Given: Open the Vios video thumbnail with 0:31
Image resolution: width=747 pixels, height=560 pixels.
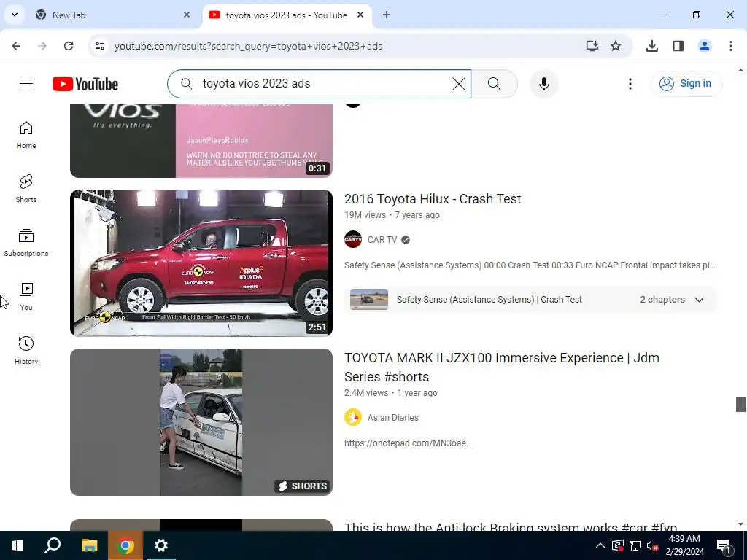Looking at the screenshot, I should pos(201,141).
